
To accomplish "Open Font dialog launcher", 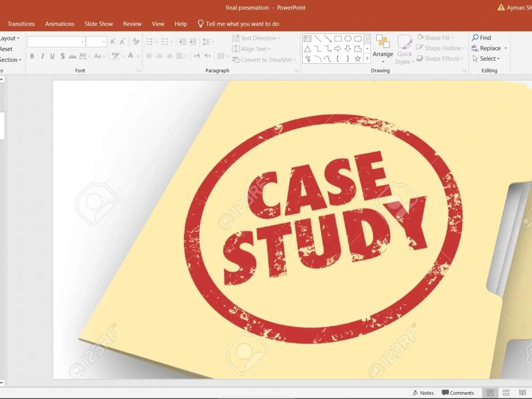I will (x=138, y=71).
